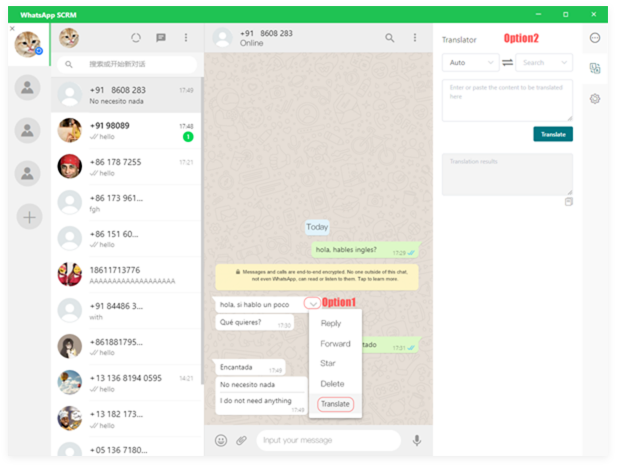The width and height of the screenshot is (617, 467).
Task: Click the message options chevron arrow
Action: click(x=312, y=303)
